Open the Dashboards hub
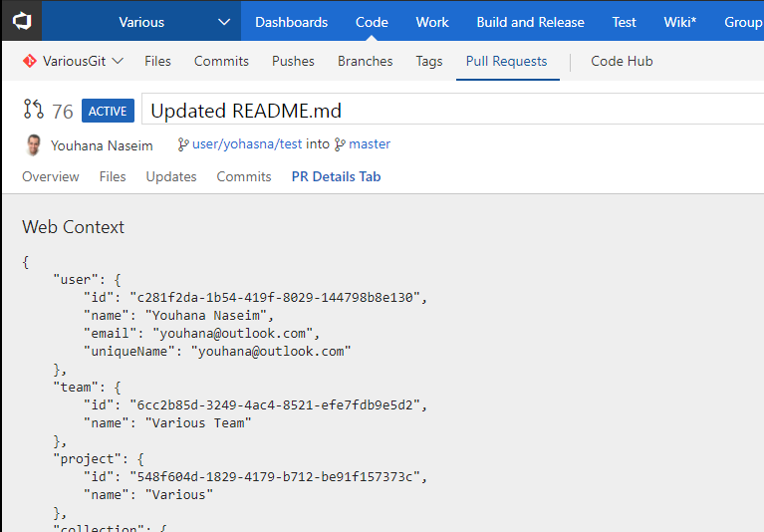The image size is (764, 532). point(292,22)
